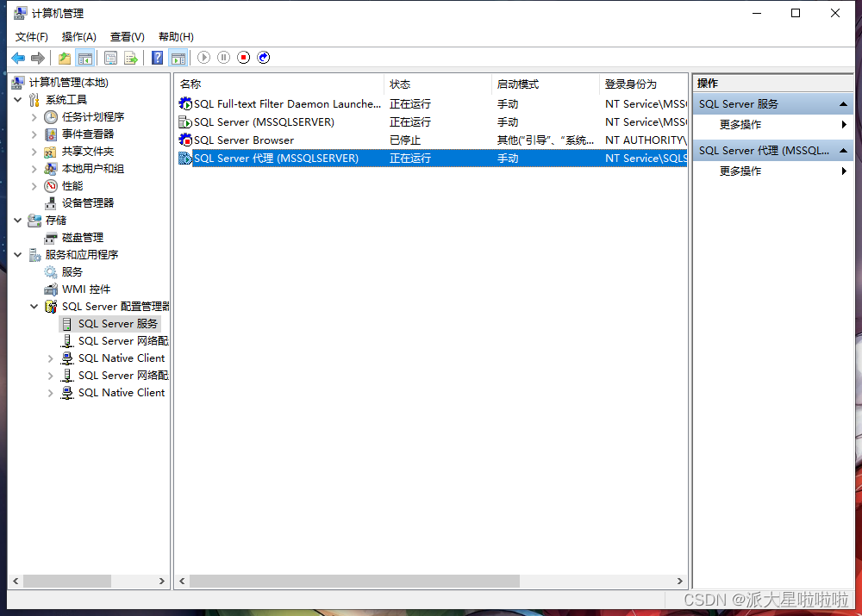This screenshot has width=862, height=616.
Task: Collapse the SQL Server 代理 actions section
Action: (x=843, y=151)
